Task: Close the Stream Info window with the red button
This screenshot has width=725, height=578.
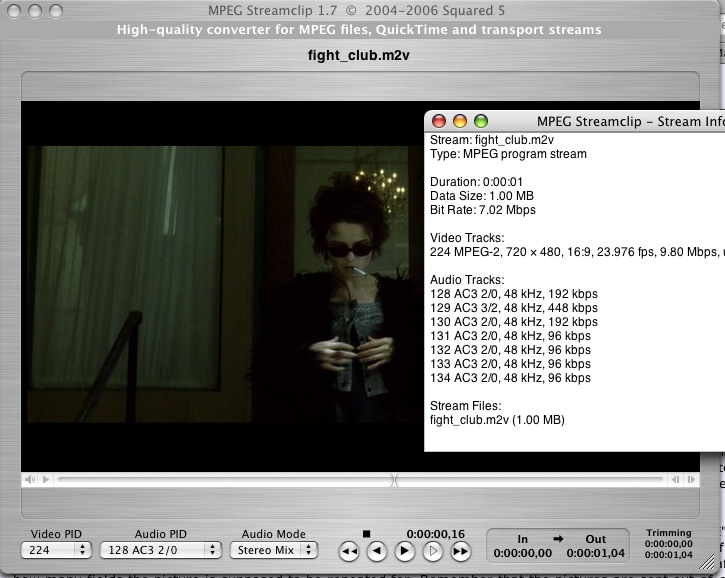Action: tap(439, 121)
